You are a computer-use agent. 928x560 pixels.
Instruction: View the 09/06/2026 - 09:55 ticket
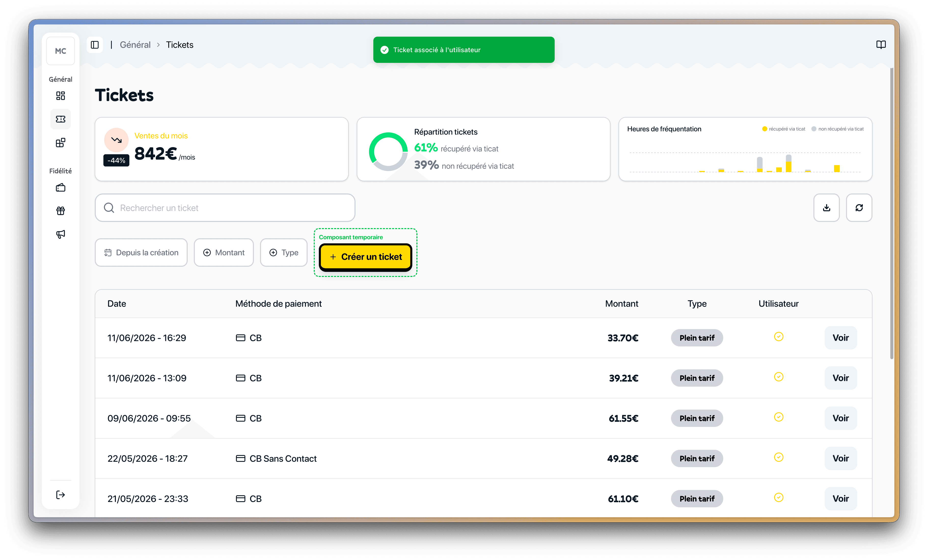tap(841, 418)
